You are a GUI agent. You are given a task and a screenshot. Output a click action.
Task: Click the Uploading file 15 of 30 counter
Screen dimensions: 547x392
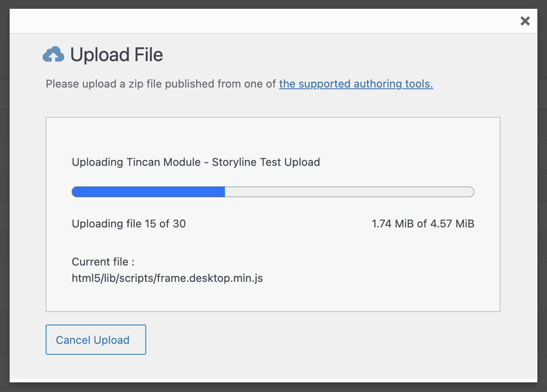pos(129,224)
